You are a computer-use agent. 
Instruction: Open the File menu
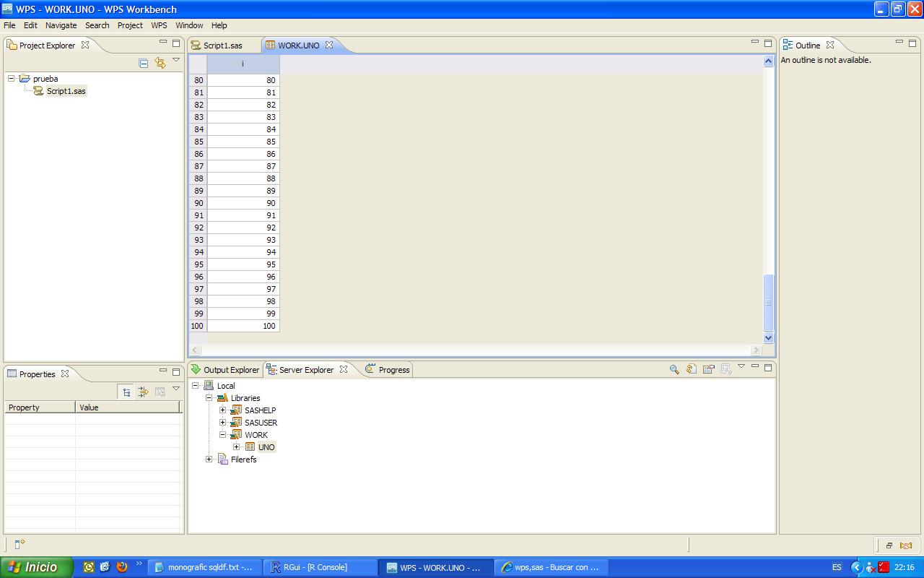point(9,25)
